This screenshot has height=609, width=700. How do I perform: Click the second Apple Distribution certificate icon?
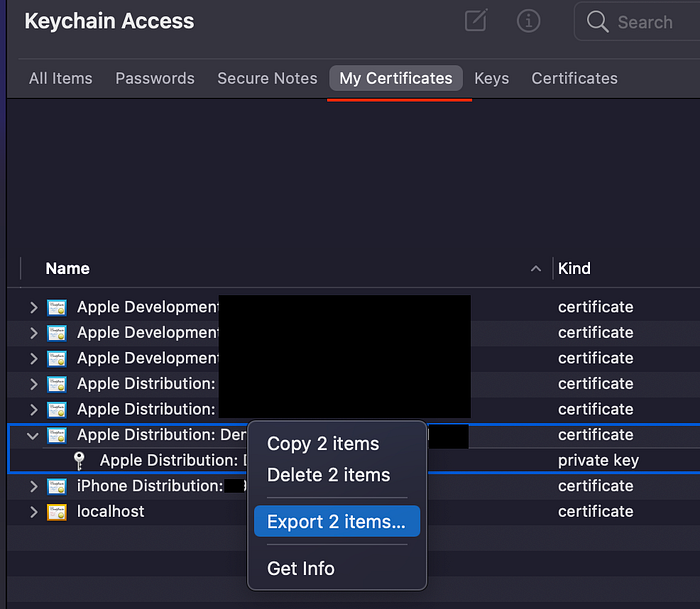point(57,409)
